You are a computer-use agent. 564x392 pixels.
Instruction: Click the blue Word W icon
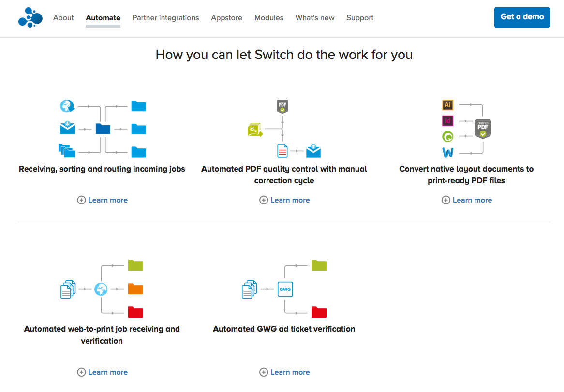(x=447, y=153)
